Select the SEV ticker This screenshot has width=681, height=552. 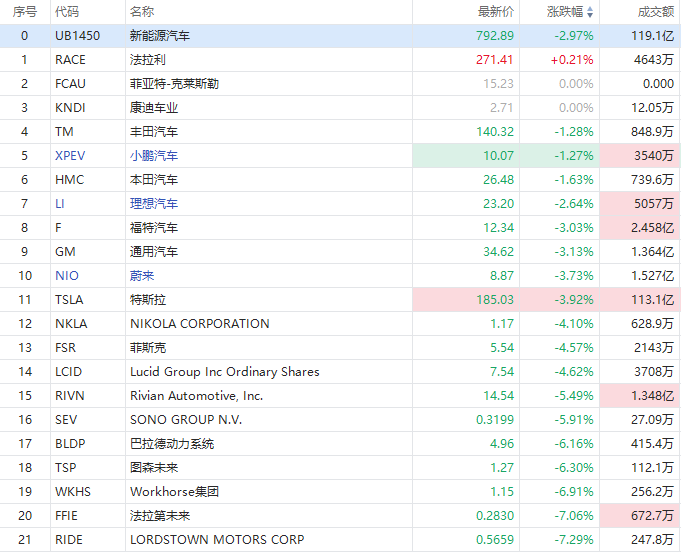tap(66, 420)
